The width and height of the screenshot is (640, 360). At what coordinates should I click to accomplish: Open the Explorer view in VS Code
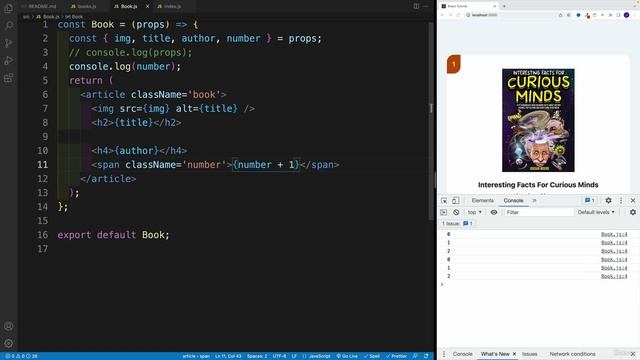[9, 8]
